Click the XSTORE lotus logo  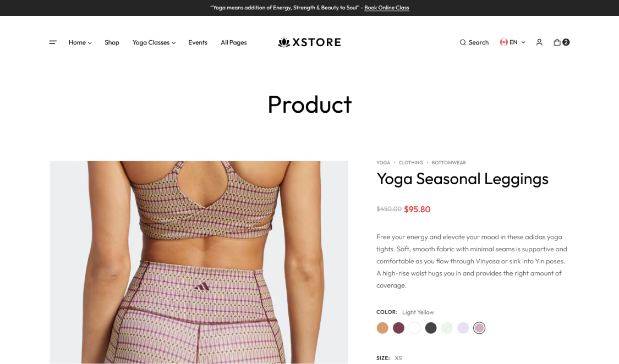309,42
